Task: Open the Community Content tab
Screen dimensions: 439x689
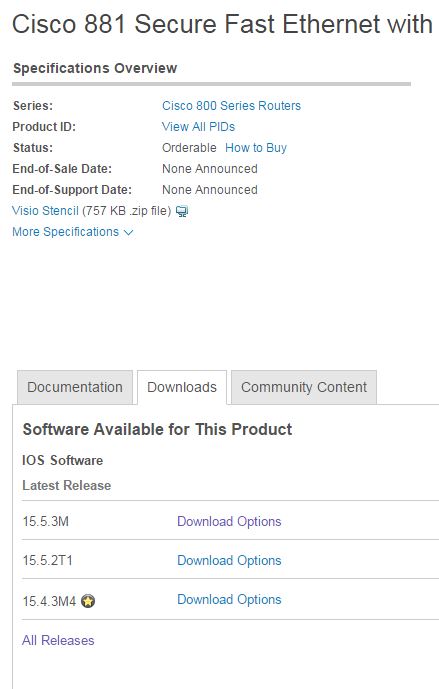Action: coord(304,387)
